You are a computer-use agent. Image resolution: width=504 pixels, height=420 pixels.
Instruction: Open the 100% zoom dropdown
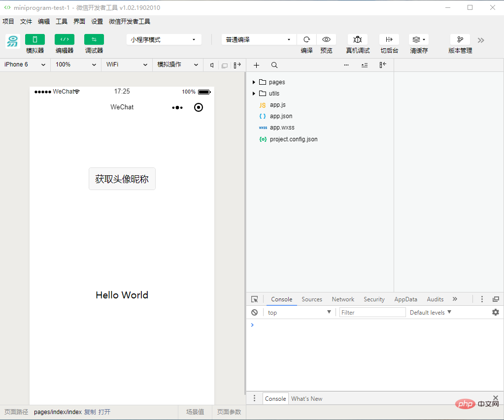tap(75, 65)
